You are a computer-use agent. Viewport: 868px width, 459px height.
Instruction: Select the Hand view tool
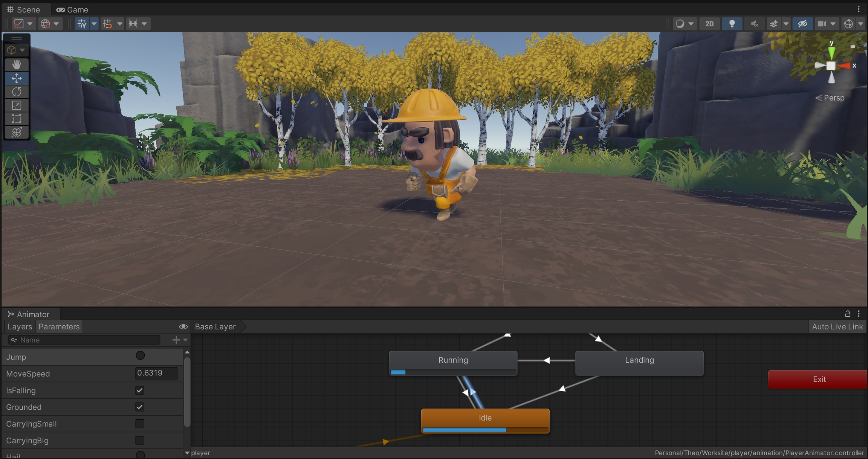click(x=17, y=64)
